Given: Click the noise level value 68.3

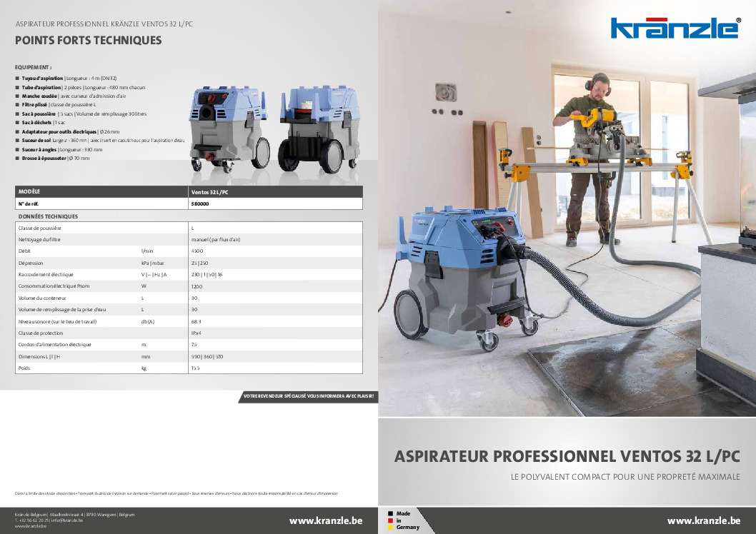Looking at the screenshot, I should click(x=197, y=322).
